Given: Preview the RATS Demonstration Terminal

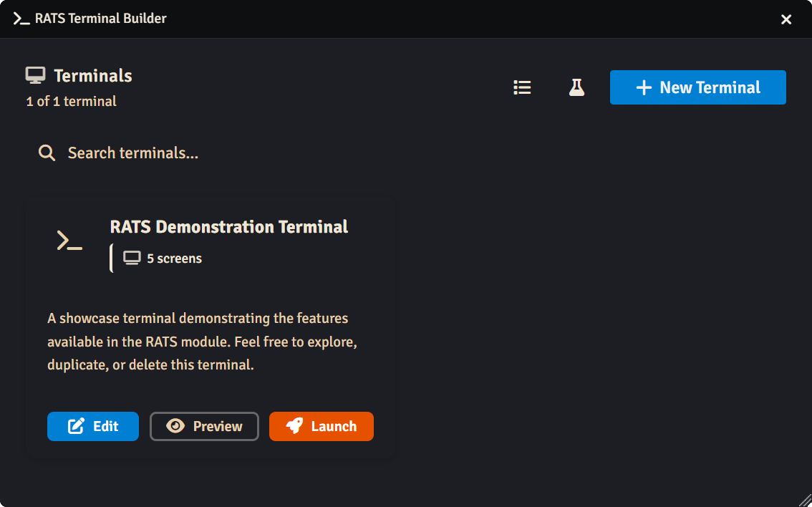Looking at the screenshot, I should [x=204, y=426].
